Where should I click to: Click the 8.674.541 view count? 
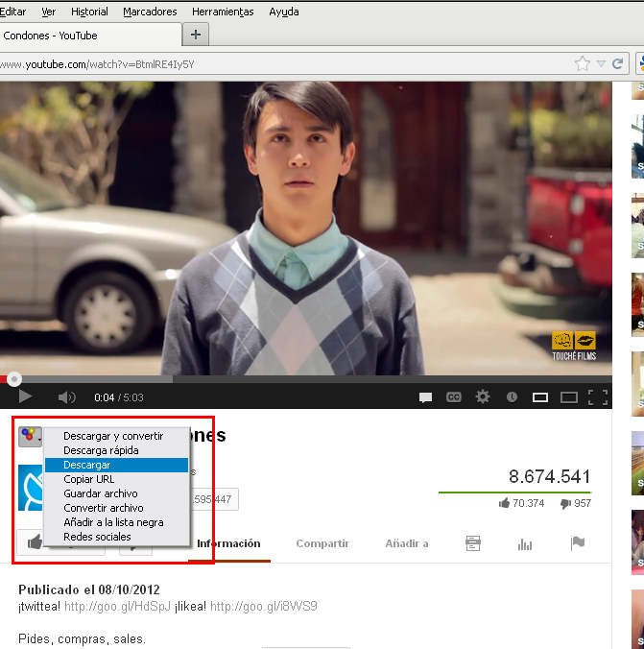(x=549, y=476)
